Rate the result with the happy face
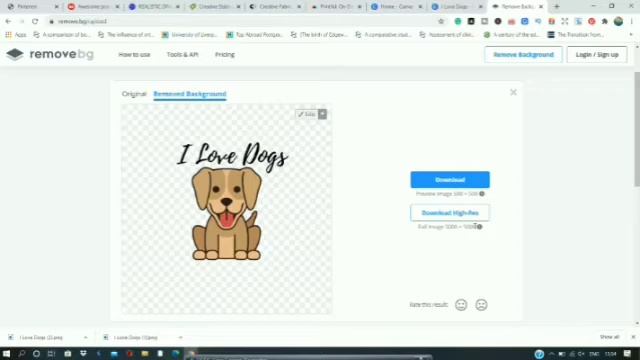Viewport: 640px width, 360px height. [461, 305]
